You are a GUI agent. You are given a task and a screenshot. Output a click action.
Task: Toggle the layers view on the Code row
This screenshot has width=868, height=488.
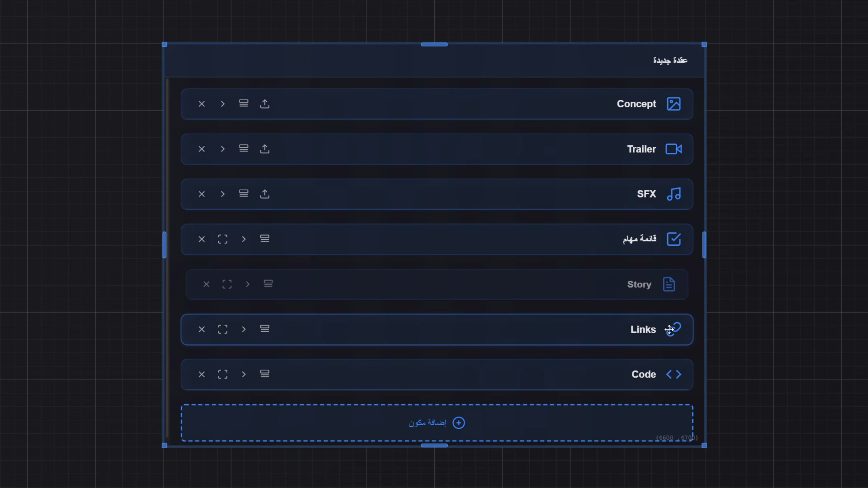pos(265,374)
